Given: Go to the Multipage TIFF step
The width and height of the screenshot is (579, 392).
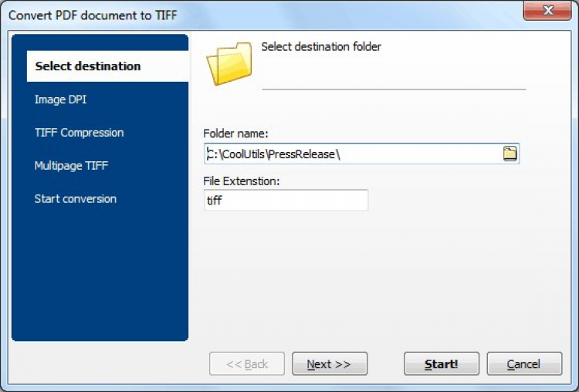Looking at the screenshot, I should pyautogui.click(x=71, y=166).
